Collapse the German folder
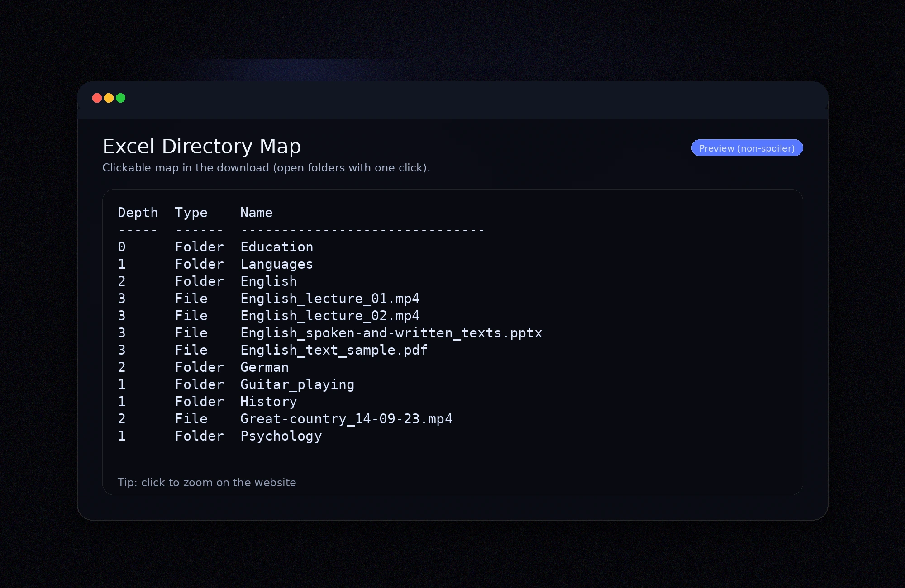This screenshot has width=905, height=588. (x=264, y=367)
